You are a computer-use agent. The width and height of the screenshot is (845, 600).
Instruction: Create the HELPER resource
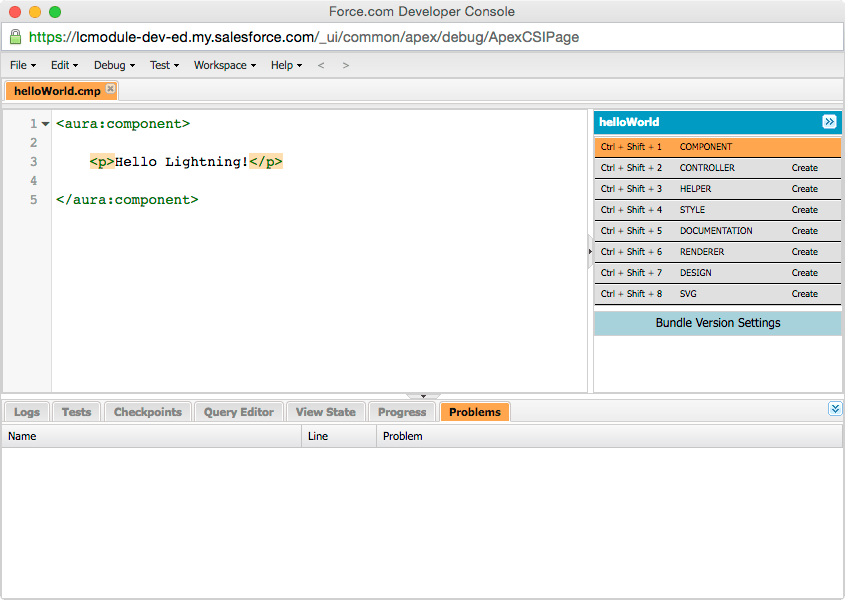(805, 189)
